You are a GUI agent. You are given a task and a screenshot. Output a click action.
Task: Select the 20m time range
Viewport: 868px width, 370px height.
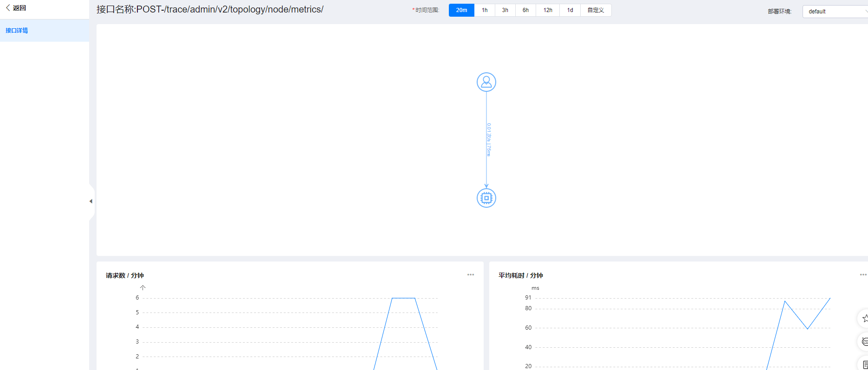click(461, 10)
